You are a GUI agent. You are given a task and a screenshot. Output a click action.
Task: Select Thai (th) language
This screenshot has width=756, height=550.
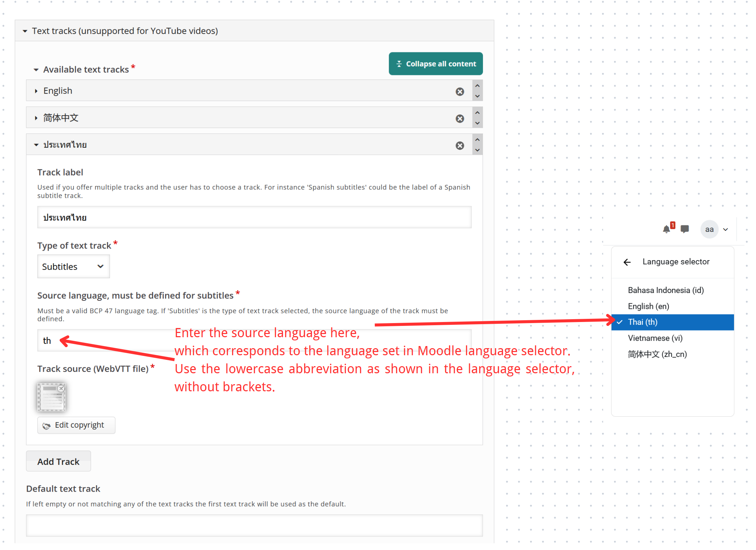point(672,322)
